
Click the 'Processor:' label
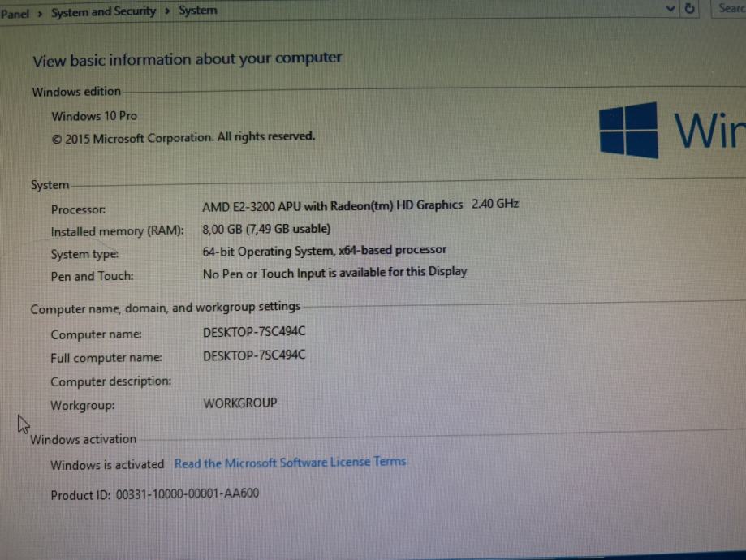(78, 210)
